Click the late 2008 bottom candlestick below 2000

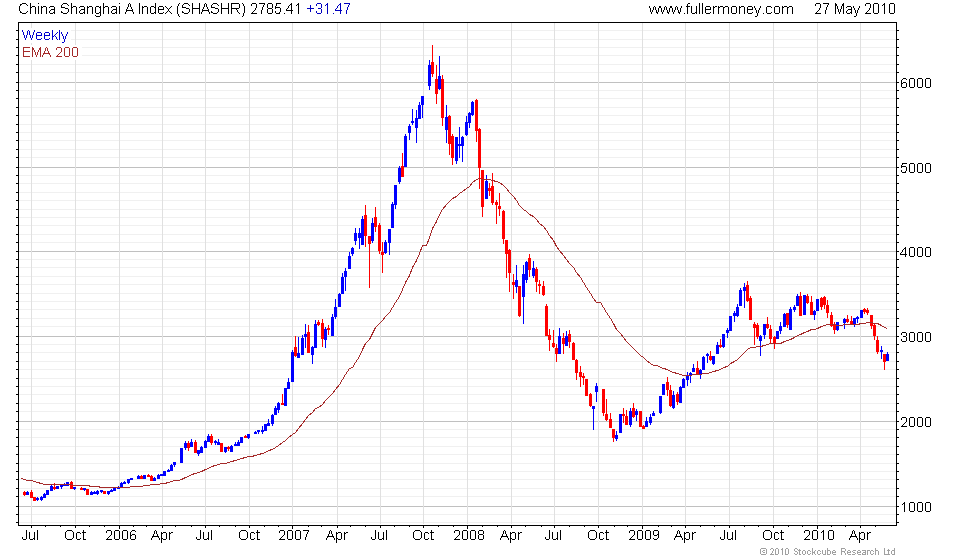pyautogui.click(x=615, y=435)
